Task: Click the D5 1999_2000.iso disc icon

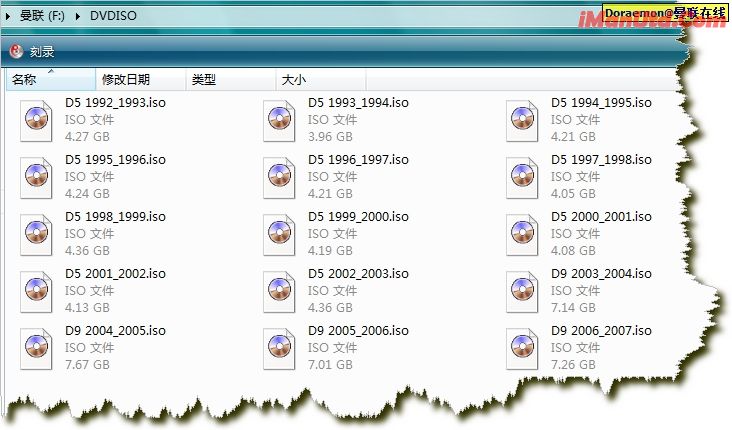Action: [x=279, y=234]
